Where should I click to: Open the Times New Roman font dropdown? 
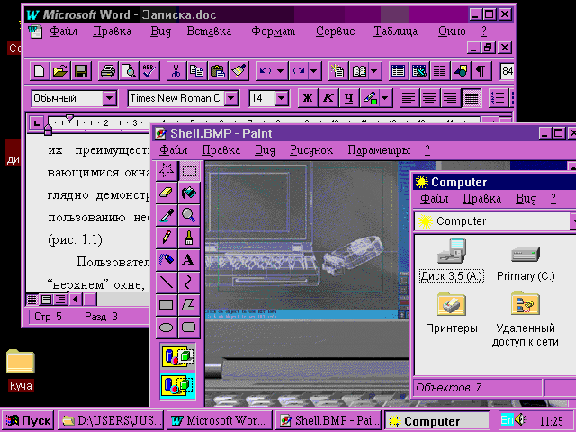coord(231,98)
